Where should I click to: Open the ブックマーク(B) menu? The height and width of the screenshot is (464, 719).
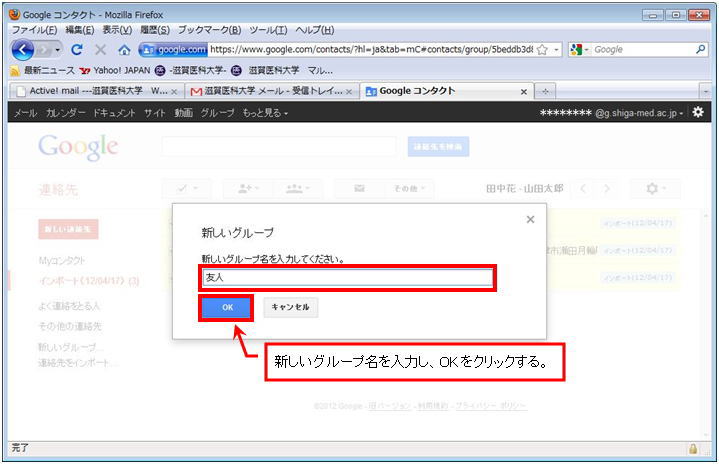tap(209, 30)
